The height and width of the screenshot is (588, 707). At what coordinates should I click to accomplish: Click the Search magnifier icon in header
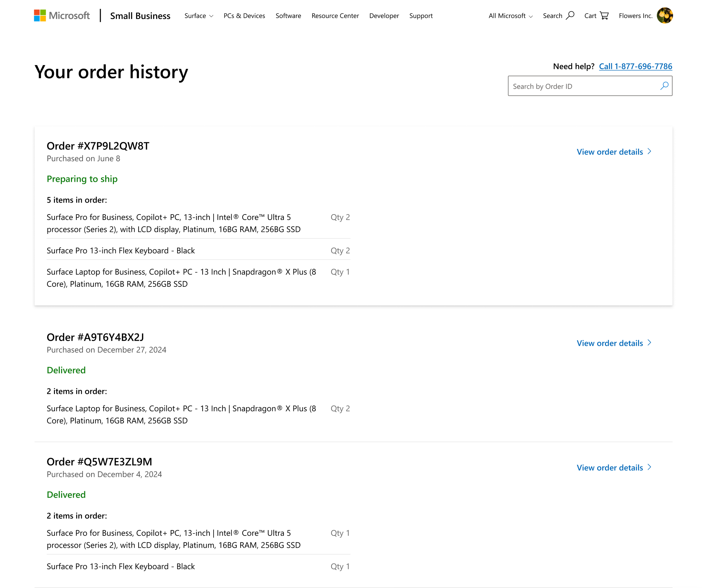570,16
